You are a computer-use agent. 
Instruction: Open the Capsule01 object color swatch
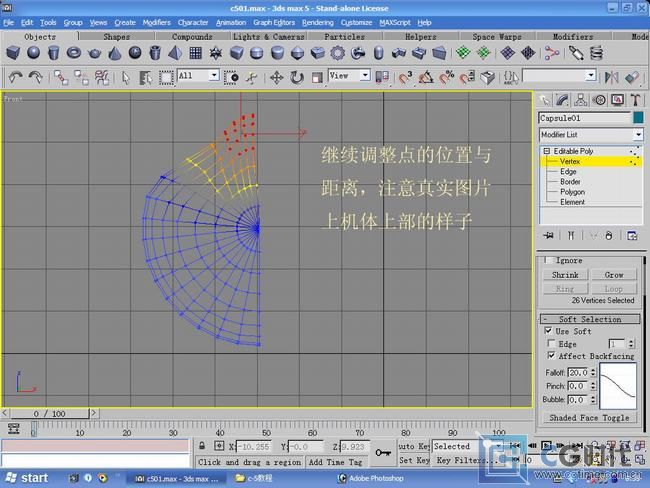(638, 118)
